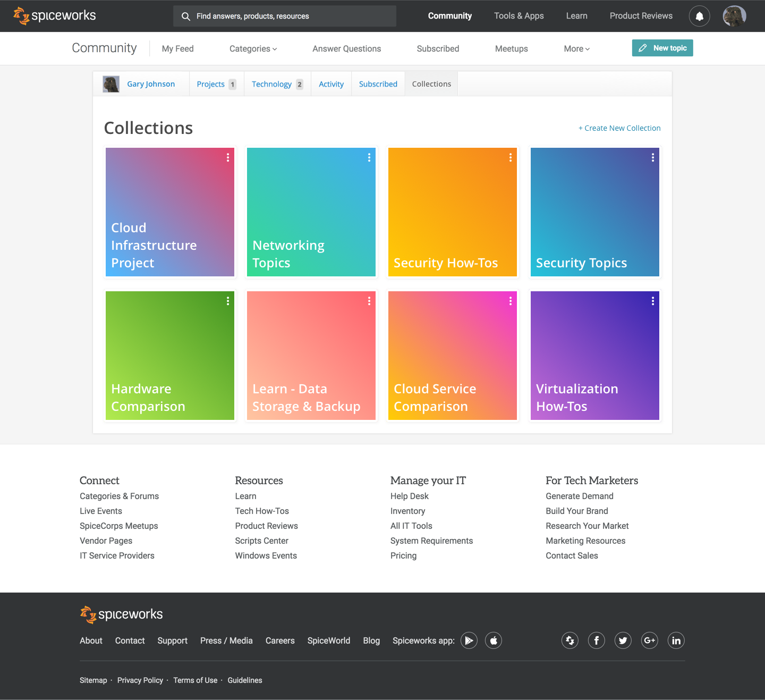Viewport: 765px width, 700px height.
Task: Open Community in the top navigation
Action: click(x=450, y=16)
